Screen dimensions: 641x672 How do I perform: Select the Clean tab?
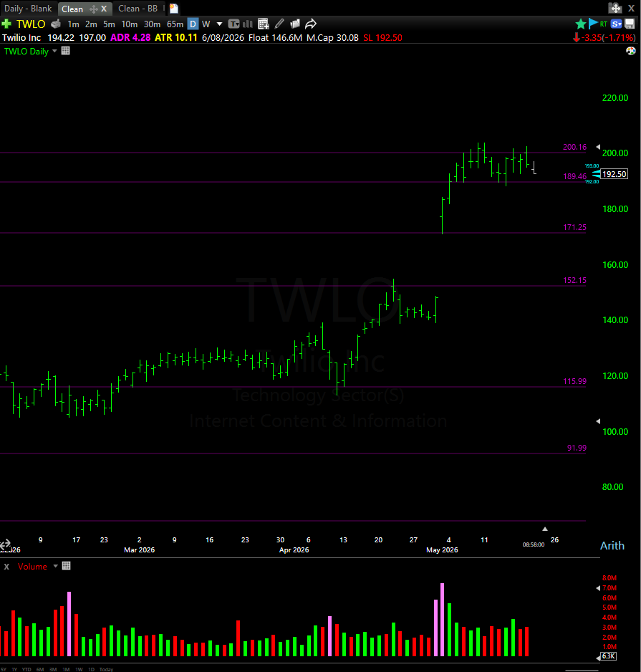point(72,9)
